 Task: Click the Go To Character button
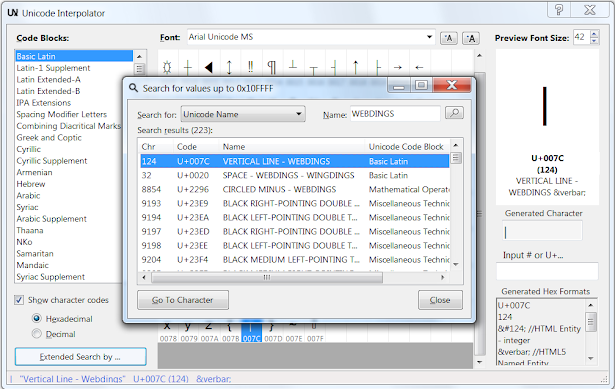183,300
